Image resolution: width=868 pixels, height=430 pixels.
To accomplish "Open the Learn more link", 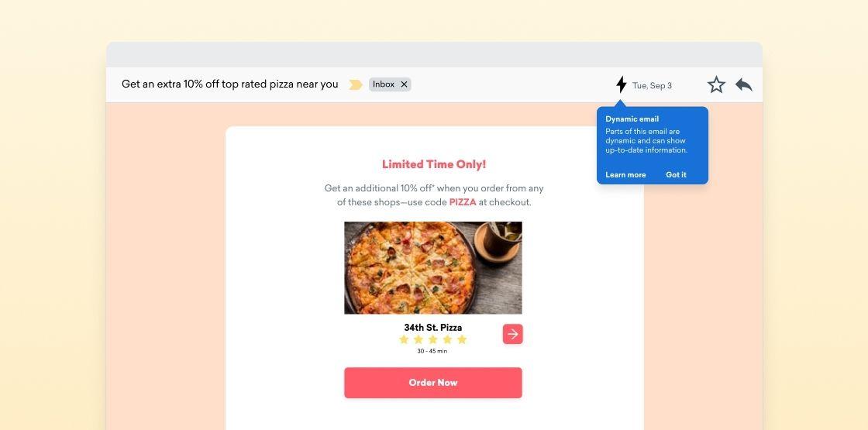I will click(625, 175).
